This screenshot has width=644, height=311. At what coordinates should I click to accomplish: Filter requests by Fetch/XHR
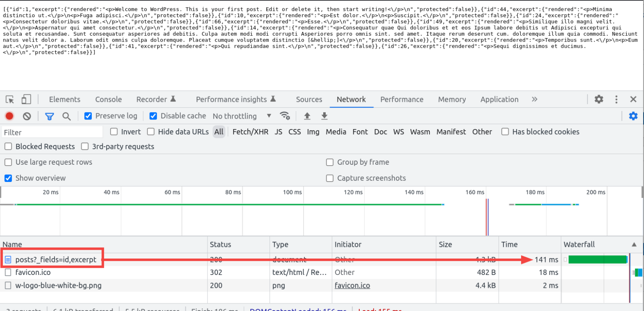coord(250,132)
